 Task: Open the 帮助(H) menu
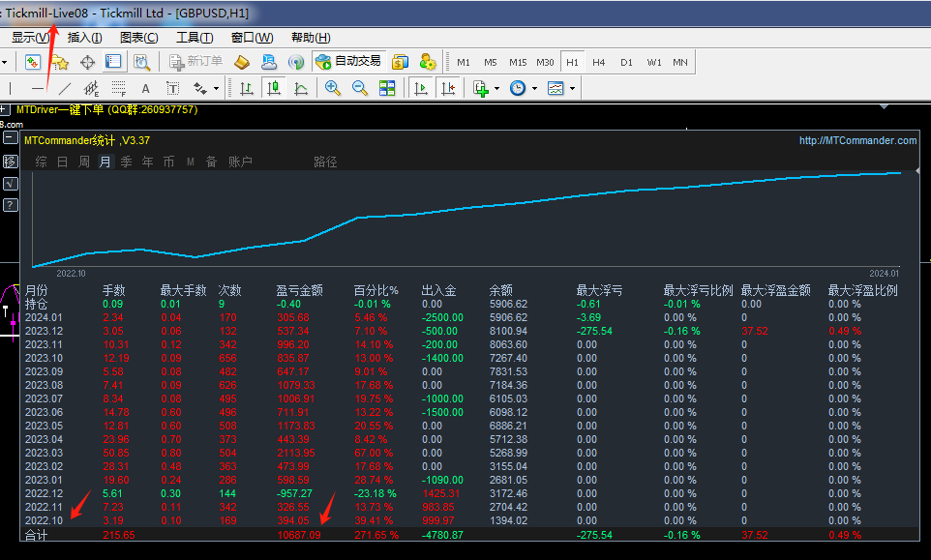pyautogui.click(x=311, y=38)
